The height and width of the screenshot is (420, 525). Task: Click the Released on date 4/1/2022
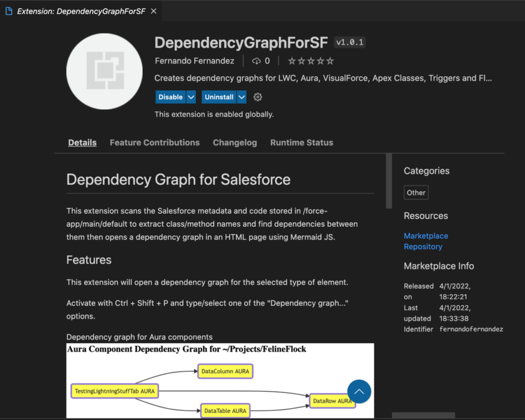455,286
